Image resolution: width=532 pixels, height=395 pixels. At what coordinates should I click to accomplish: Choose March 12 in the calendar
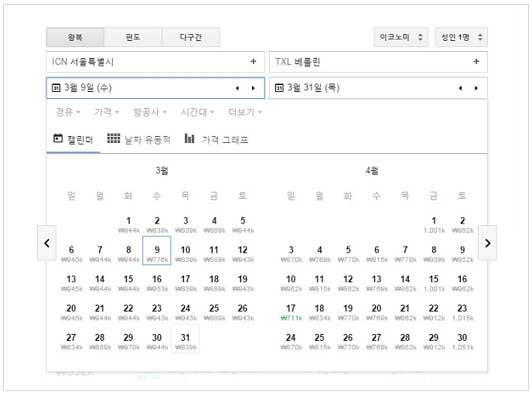[242, 254]
